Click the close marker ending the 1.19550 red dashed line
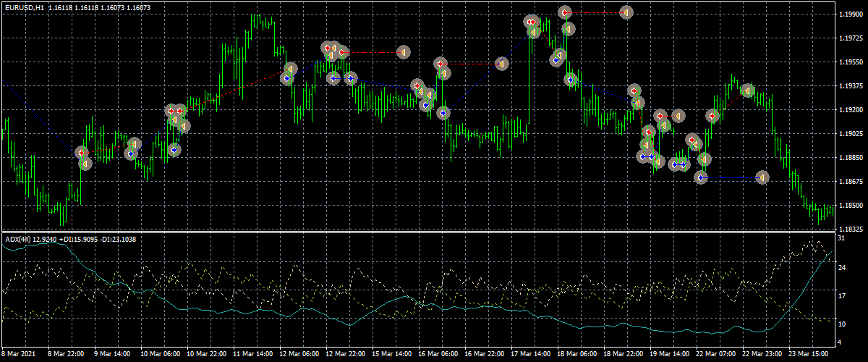The image size is (868, 362). (501, 64)
